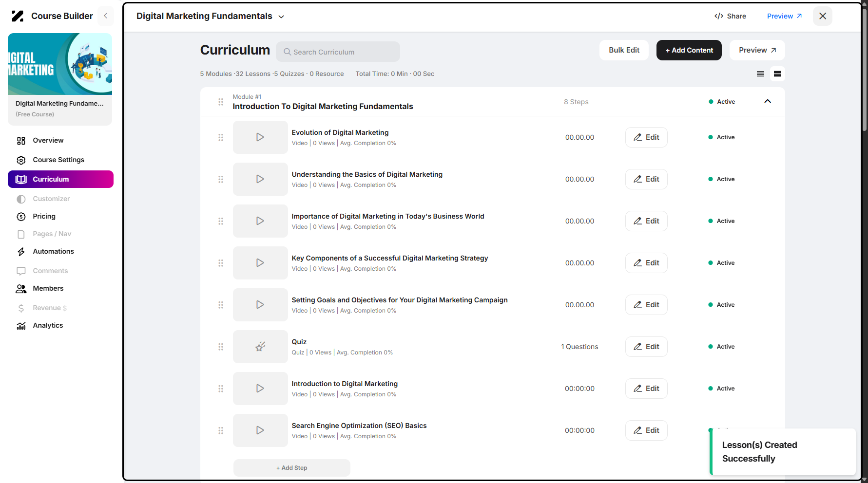The image size is (868, 483).
Task: Switch to expanded card view icon
Action: (x=777, y=74)
